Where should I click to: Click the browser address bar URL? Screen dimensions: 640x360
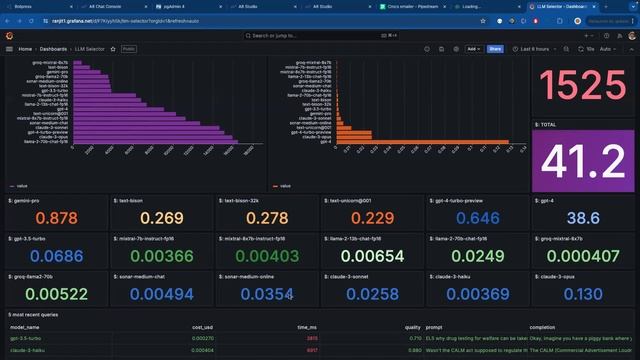pos(125,21)
